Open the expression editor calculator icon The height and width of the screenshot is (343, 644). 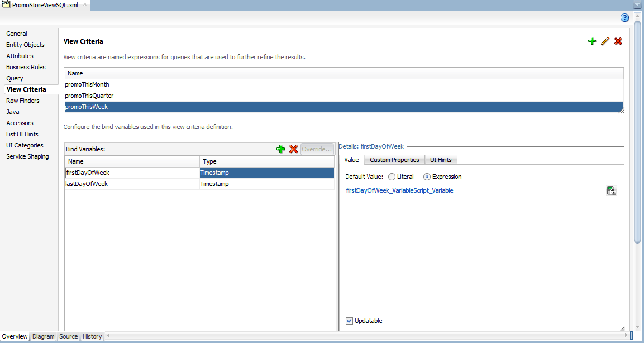[611, 191]
